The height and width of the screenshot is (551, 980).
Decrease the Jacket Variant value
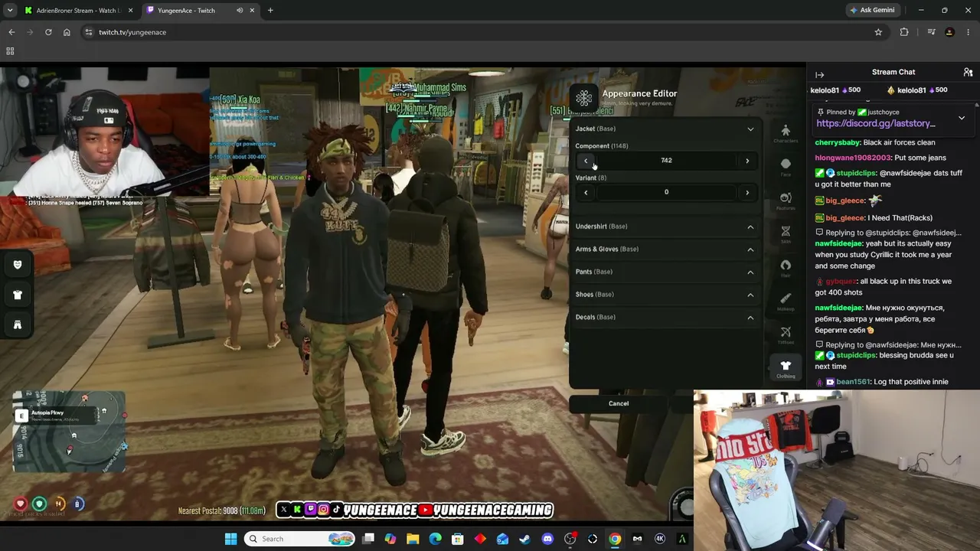click(x=586, y=192)
